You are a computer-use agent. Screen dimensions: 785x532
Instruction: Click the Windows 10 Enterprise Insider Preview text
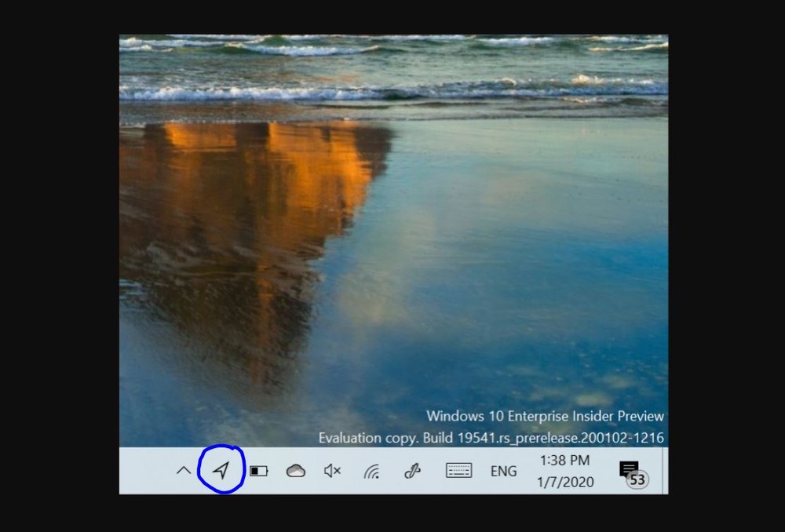point(545,416)
